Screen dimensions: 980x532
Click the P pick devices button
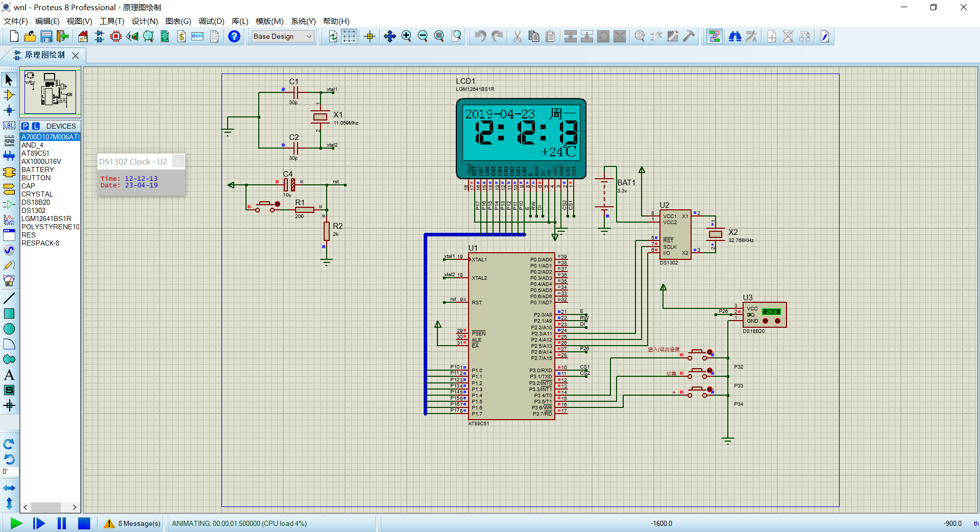pos(25,126)
